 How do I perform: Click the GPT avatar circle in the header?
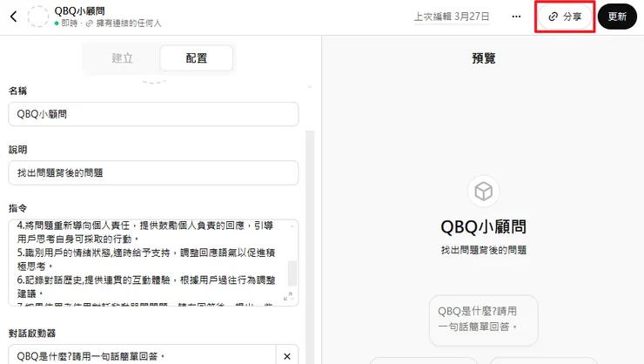[x=37, y=17]
